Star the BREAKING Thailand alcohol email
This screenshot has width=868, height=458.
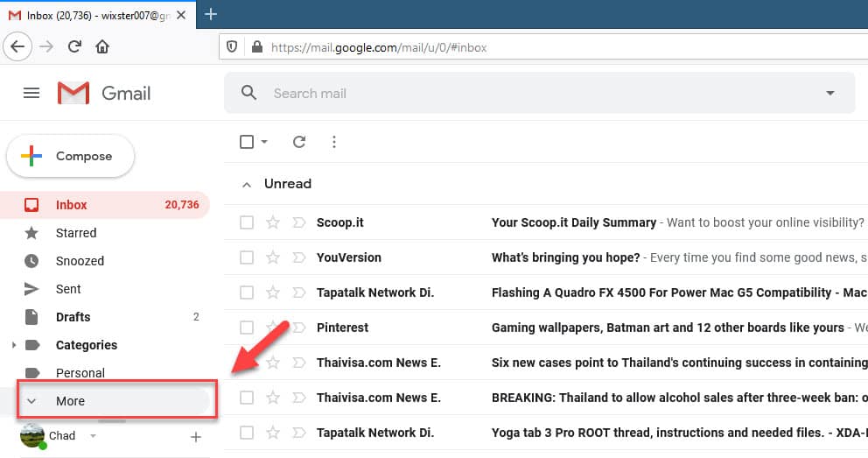(272, 397)
